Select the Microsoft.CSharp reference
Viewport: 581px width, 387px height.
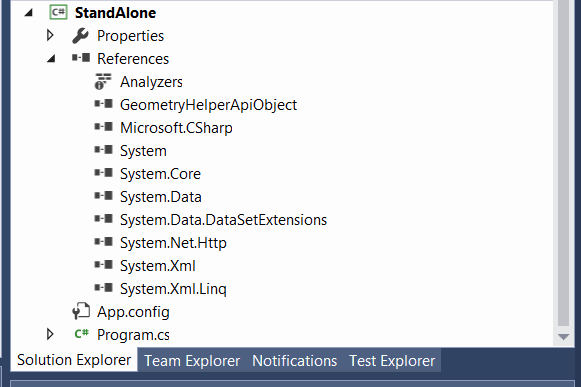tap(176, 128)
